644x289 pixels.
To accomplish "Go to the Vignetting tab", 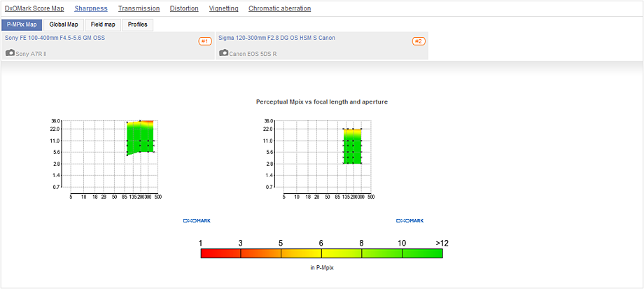I will point(223,8).
